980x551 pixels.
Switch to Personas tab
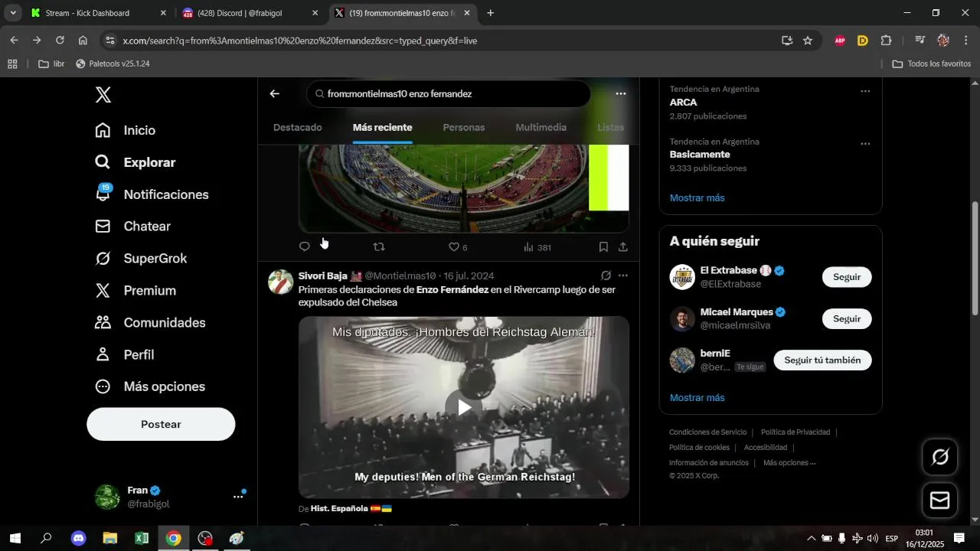click(x=464, y=128)
